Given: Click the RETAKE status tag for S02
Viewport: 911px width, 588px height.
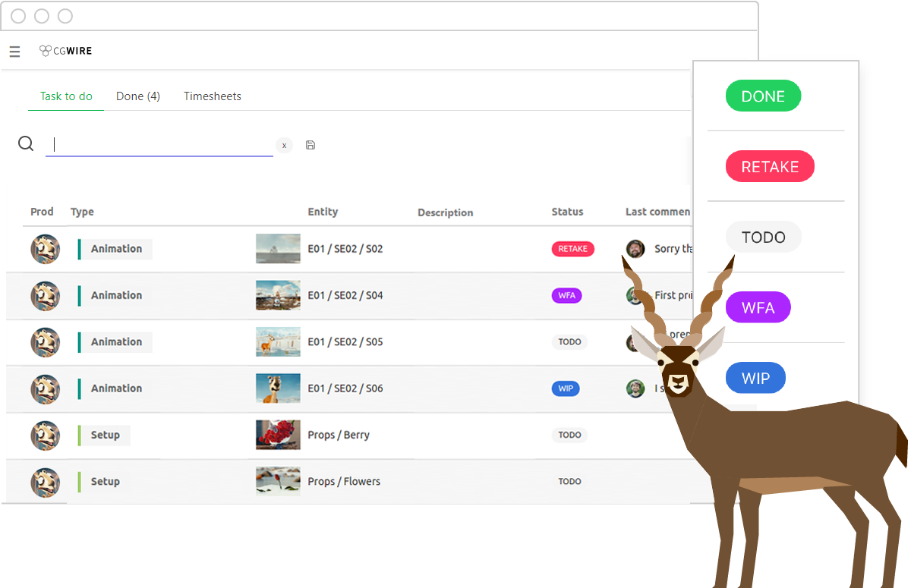Looking at the screenshot, I should [573, 249].
